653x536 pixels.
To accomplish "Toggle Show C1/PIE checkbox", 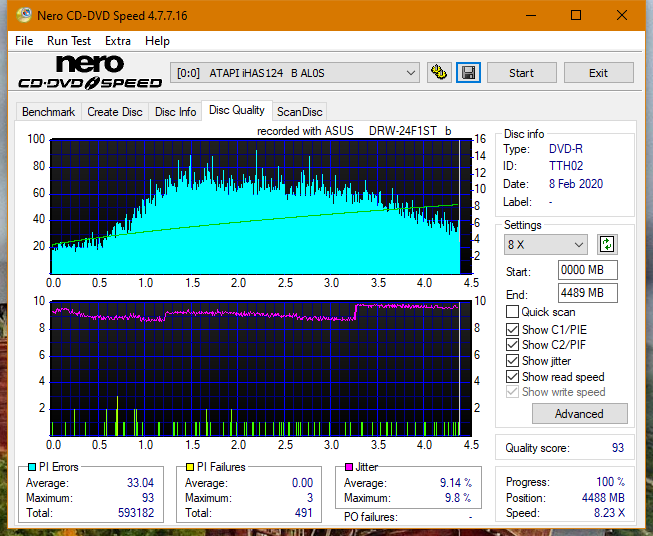I will click(x=512, y=329).
